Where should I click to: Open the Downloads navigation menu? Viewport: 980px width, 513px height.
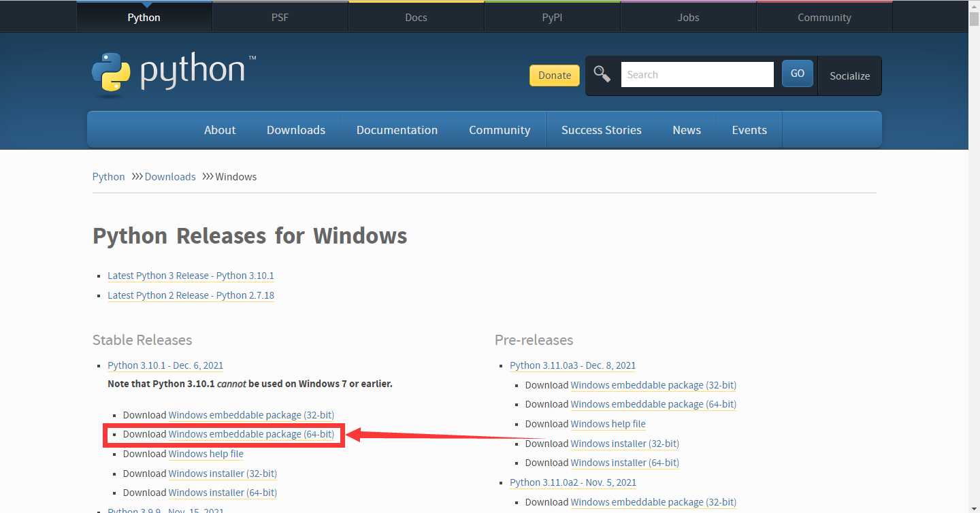click(x=296, y=130)
